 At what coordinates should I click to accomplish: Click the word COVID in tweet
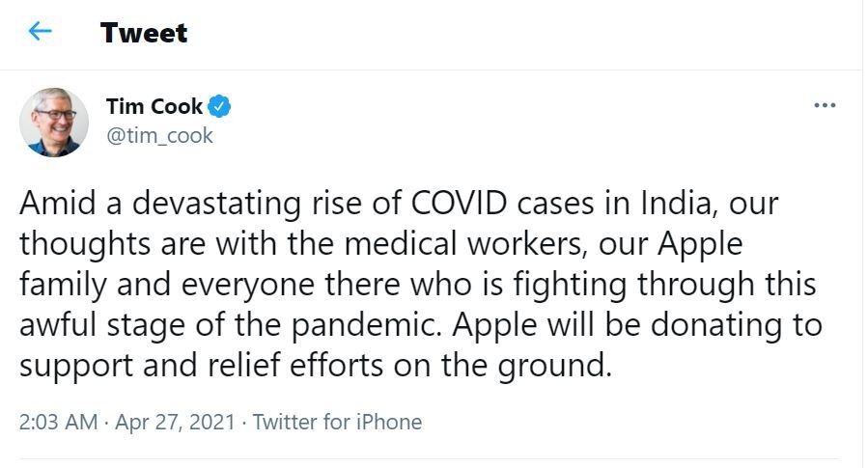(460, 206)
